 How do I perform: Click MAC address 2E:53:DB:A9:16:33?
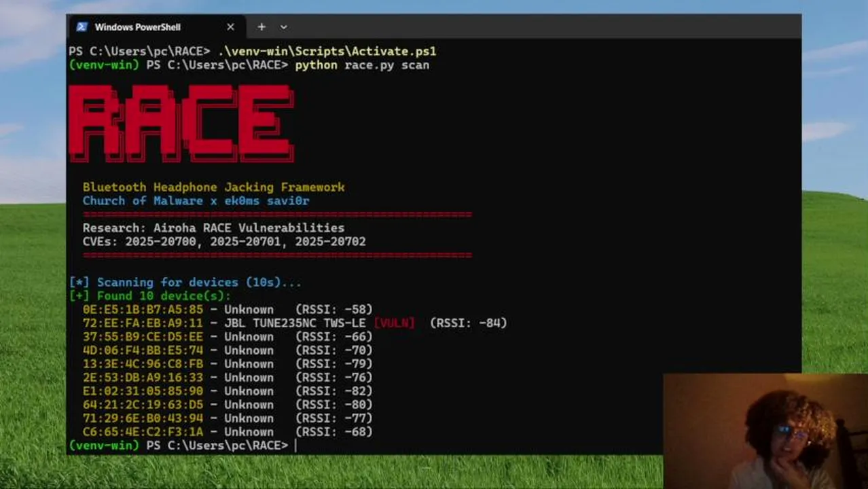(x=143, y=378)
